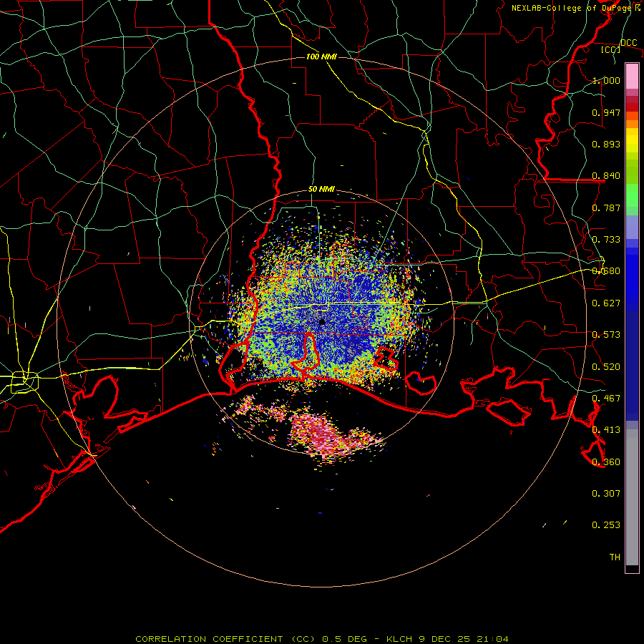Click the 0.733 color scale value
The image size is (644, 644).
coord(606,240)
